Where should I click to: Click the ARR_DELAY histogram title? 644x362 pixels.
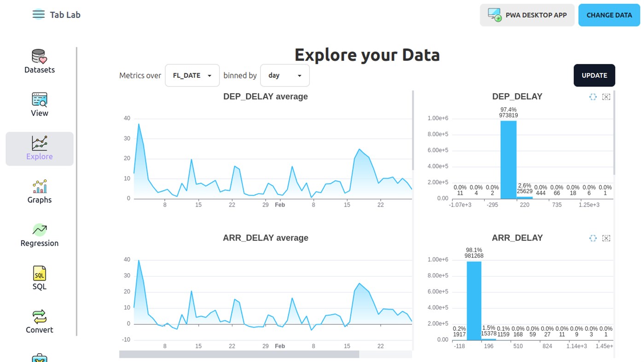pos(517,238)
